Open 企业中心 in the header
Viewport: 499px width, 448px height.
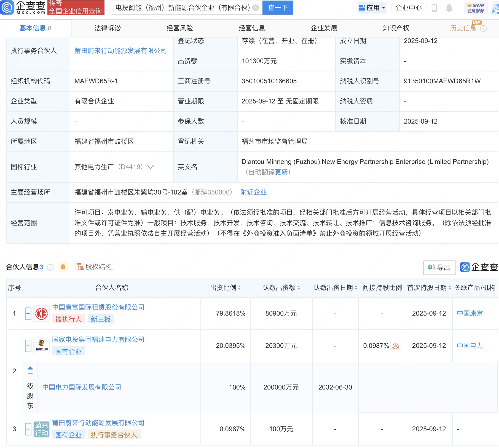[409, 8]
